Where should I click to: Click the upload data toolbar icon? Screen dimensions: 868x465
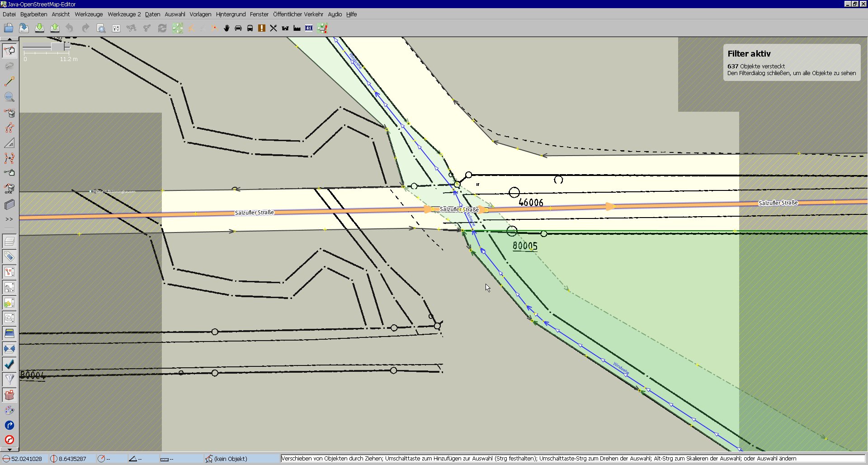[x=55, y=28]
